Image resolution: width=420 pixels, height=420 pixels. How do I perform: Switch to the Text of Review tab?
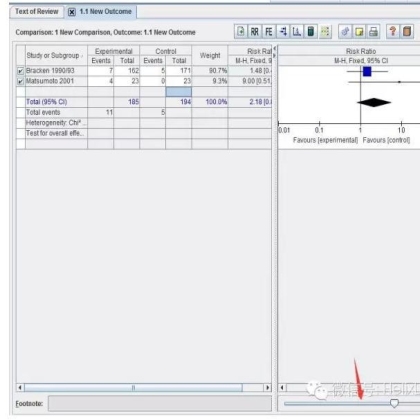click(x=37, y=12)
